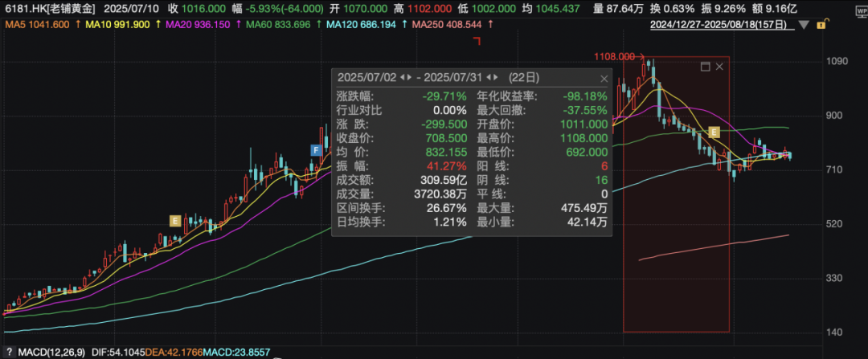Select the MA20 indicator label

pos(191,26)
